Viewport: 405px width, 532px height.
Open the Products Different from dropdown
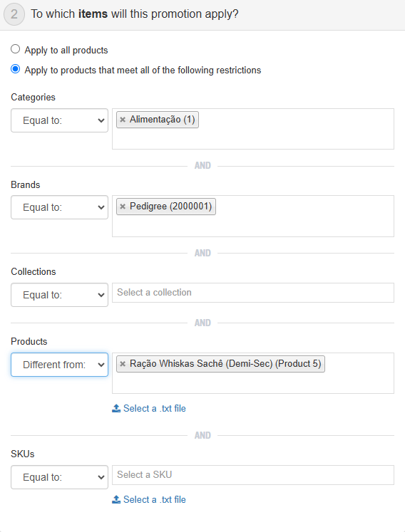[59, 365]
